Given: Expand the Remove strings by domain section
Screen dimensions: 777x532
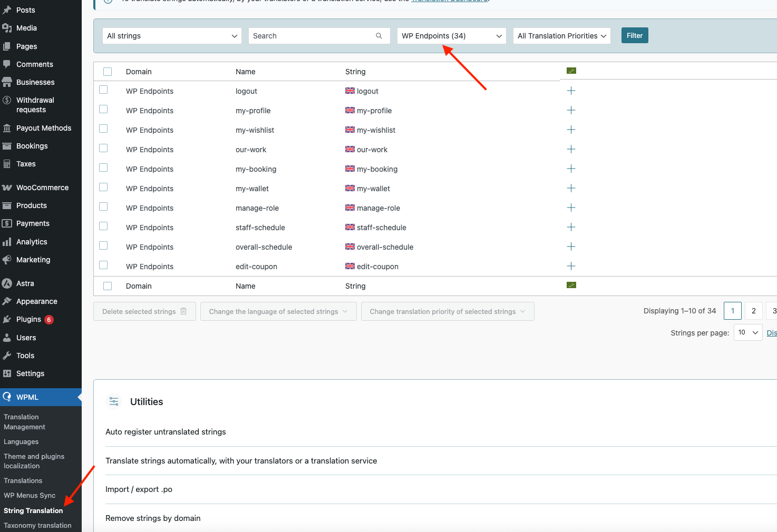Looking at the screenshot, I should pos(153,518).
